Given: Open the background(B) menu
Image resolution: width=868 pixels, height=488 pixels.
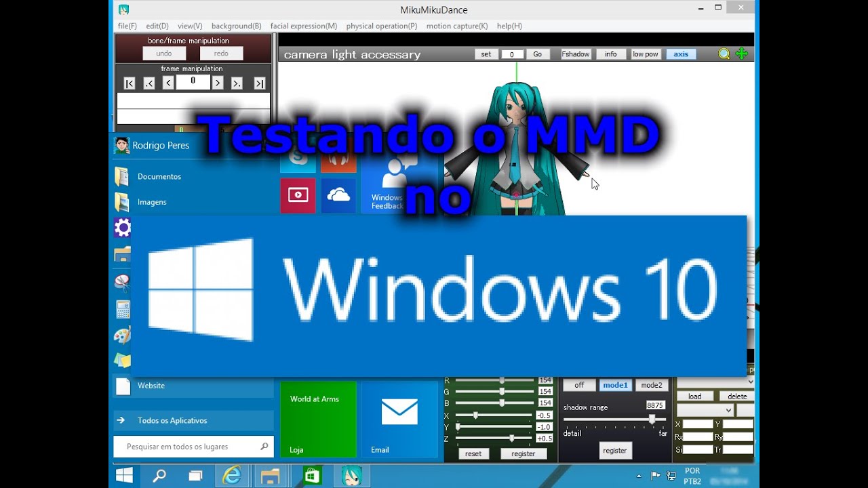Looking at the screenshot, I should point(237,26).
